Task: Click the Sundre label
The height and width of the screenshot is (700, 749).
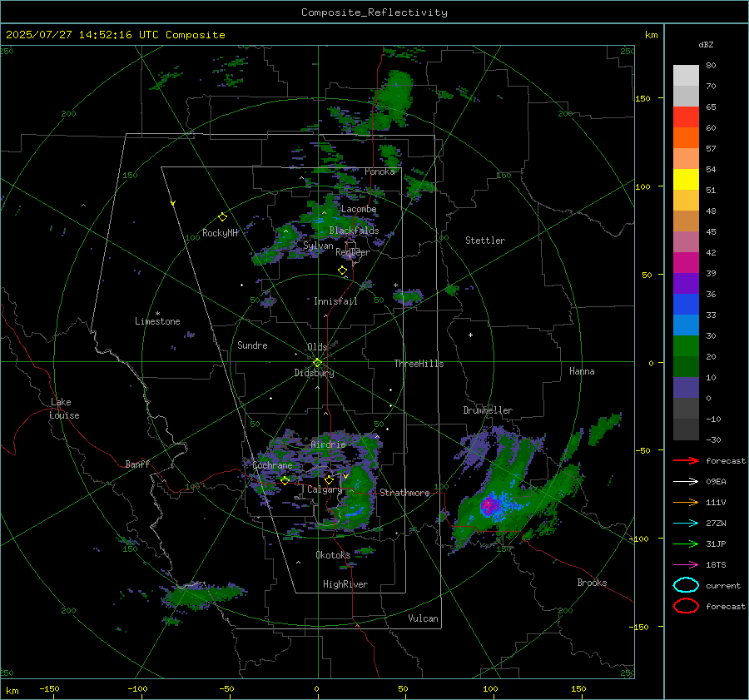Action: [x=252, y=345]
